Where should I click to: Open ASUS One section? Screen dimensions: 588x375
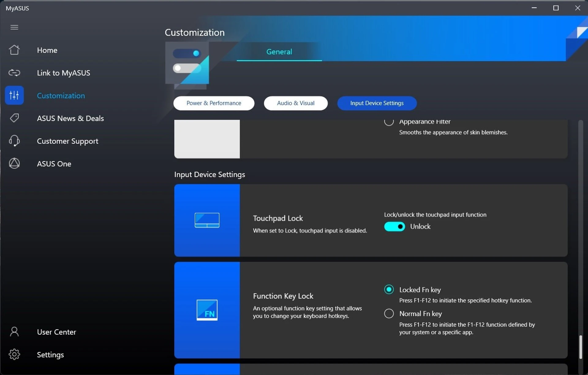click(54, 164)
